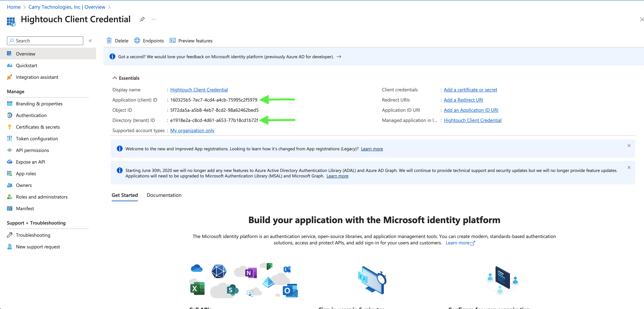
Task: Go to Home breadcrumb
Action: (x=13, y=7)
